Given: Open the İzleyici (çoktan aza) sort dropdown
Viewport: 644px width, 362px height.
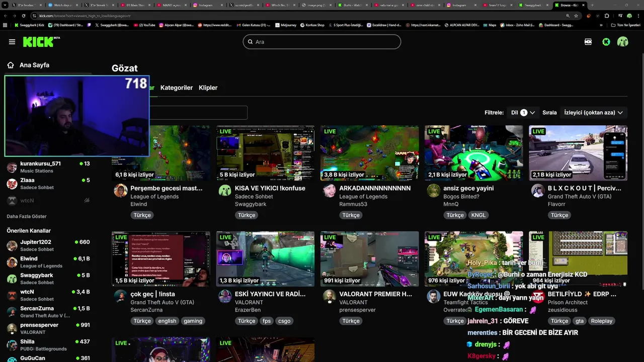Looking at the screenshot, I should (594, 113).
